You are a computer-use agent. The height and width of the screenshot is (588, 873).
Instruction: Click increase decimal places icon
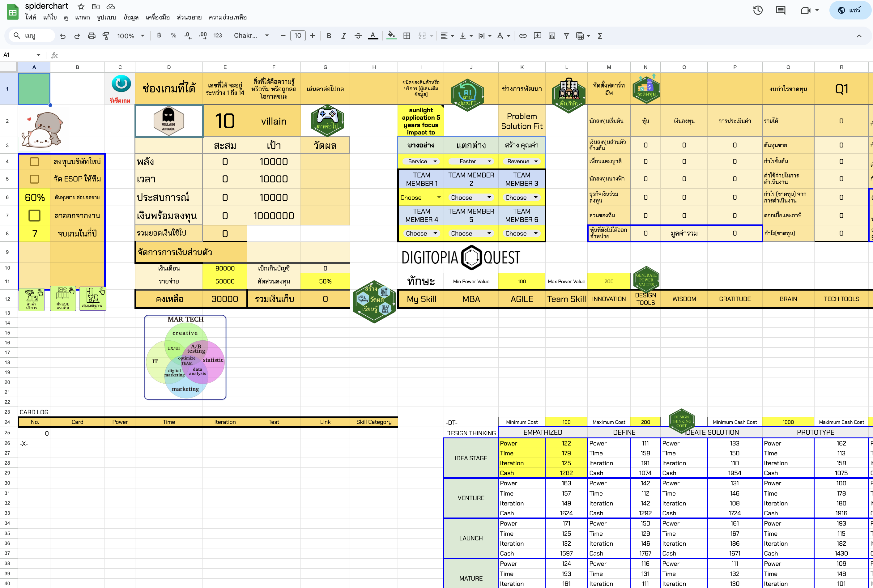tap(203, 36)
